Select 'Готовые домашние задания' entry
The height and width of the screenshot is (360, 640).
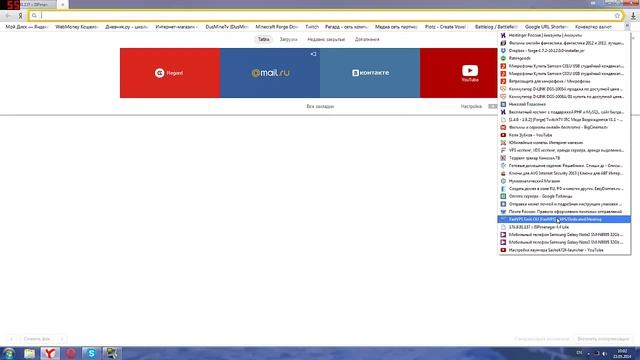(x=564, y=166)
